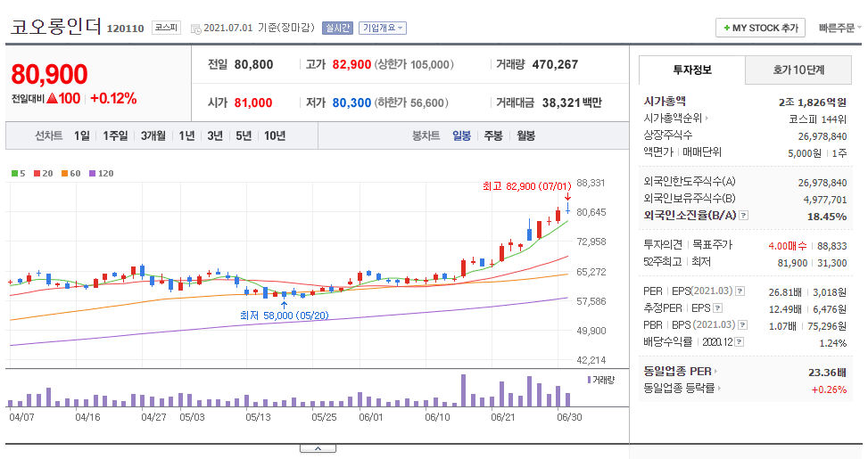Click the 전일 value 80,800
Screen dimensions: 868x459
(253, 65)
